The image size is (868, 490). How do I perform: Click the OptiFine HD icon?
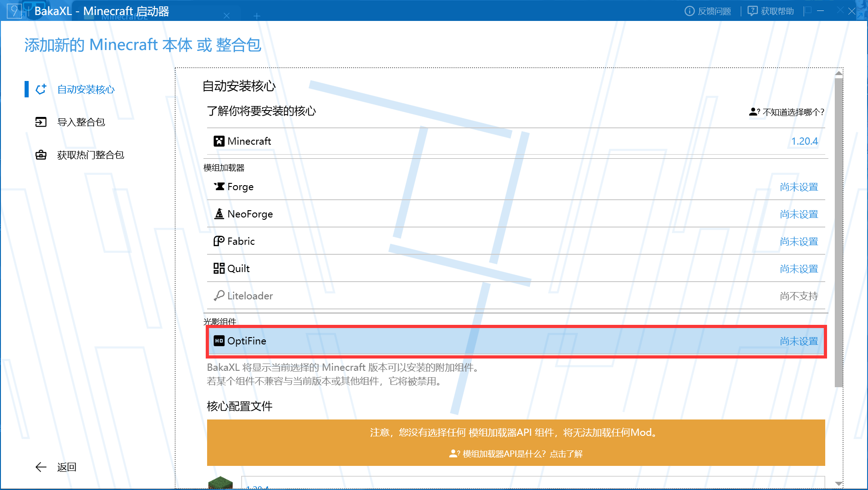pyautogui.click(x=219, y=341)
